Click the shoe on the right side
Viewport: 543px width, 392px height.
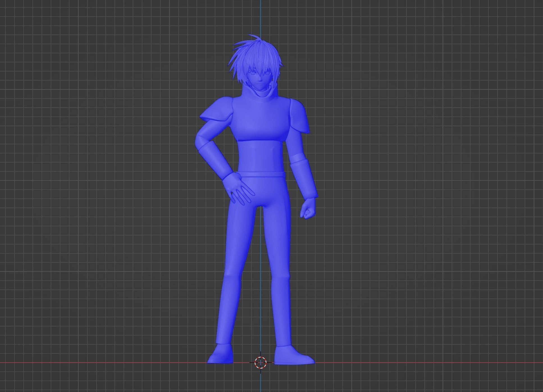tap(292, 356)
